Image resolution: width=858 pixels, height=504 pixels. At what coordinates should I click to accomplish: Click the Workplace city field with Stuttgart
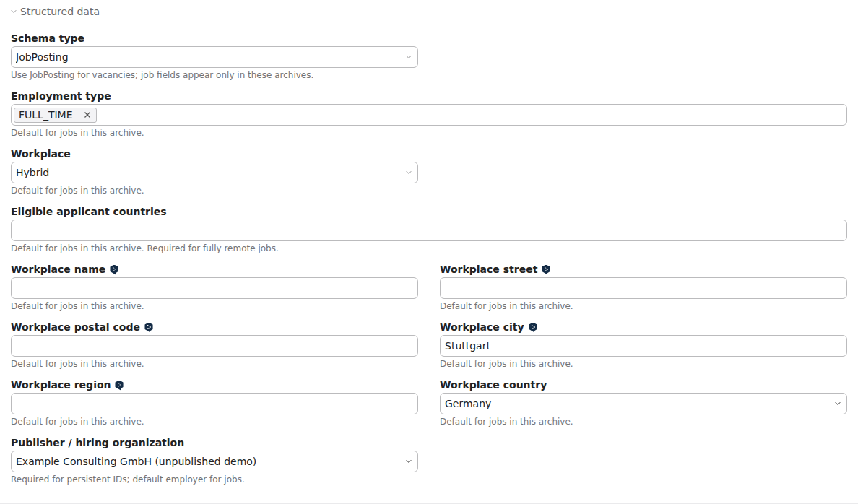pos(643,346)
